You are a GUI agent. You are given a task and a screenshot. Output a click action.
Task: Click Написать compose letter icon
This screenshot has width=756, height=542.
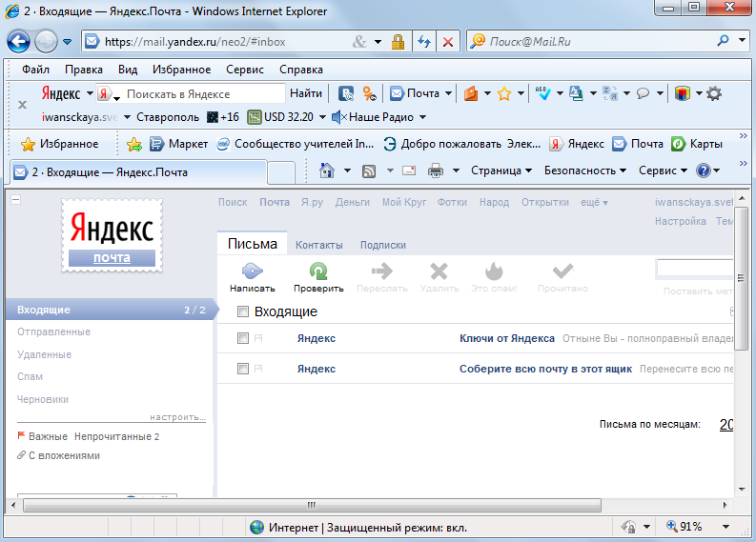(x=253, y=271)
